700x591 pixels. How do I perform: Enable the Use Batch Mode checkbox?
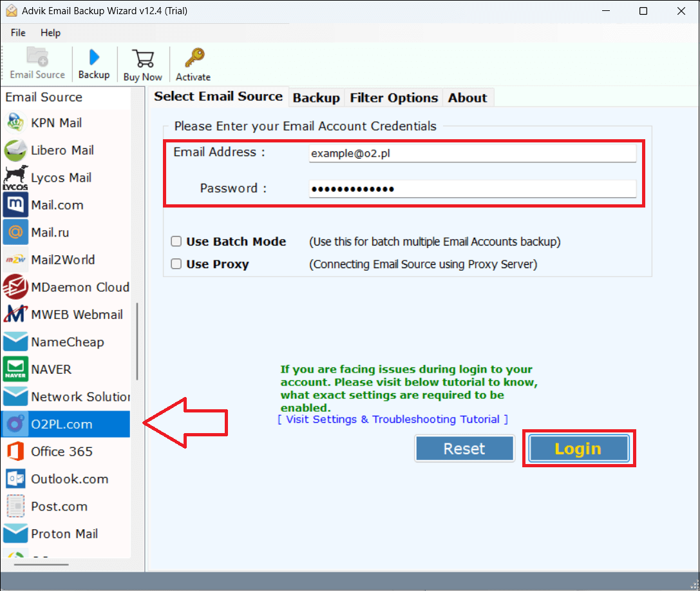point(176,241)
